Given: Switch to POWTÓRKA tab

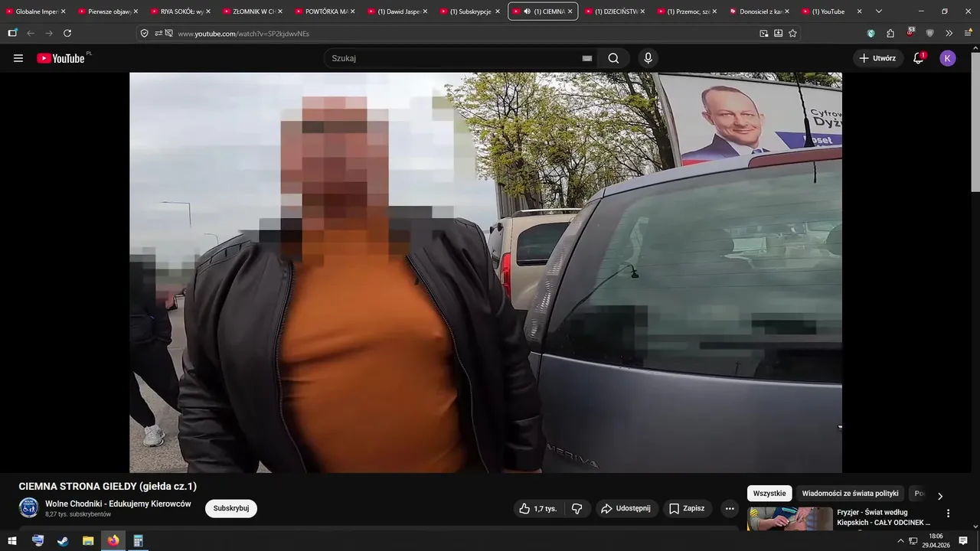Looking at the screenshot, I should (325, 11).
